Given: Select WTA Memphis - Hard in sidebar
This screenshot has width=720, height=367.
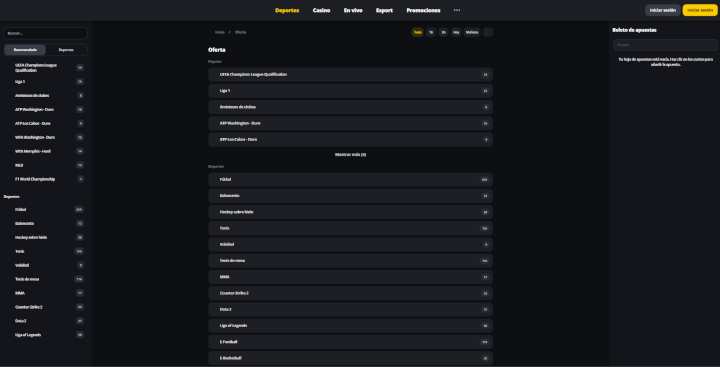Looking at the screenshot, I should click(x=45, y=151).
